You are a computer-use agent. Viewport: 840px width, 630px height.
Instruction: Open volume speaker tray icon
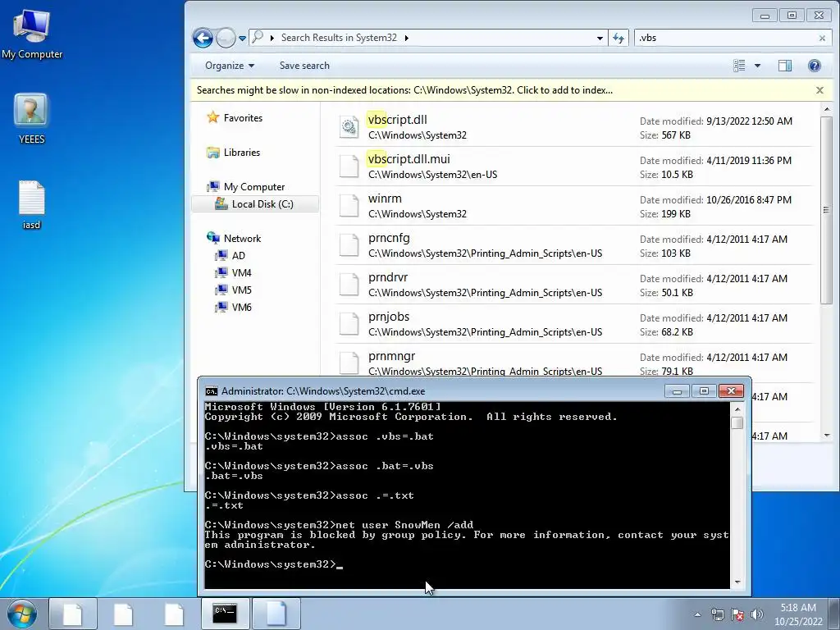click(757, 614)
